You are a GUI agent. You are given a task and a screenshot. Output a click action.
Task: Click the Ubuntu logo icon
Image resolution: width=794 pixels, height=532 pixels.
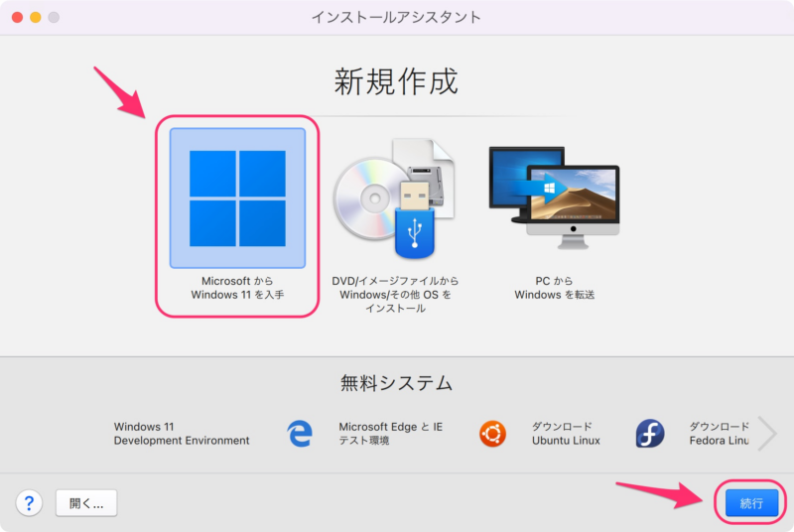pyautogui.click(x=492, y=434)
